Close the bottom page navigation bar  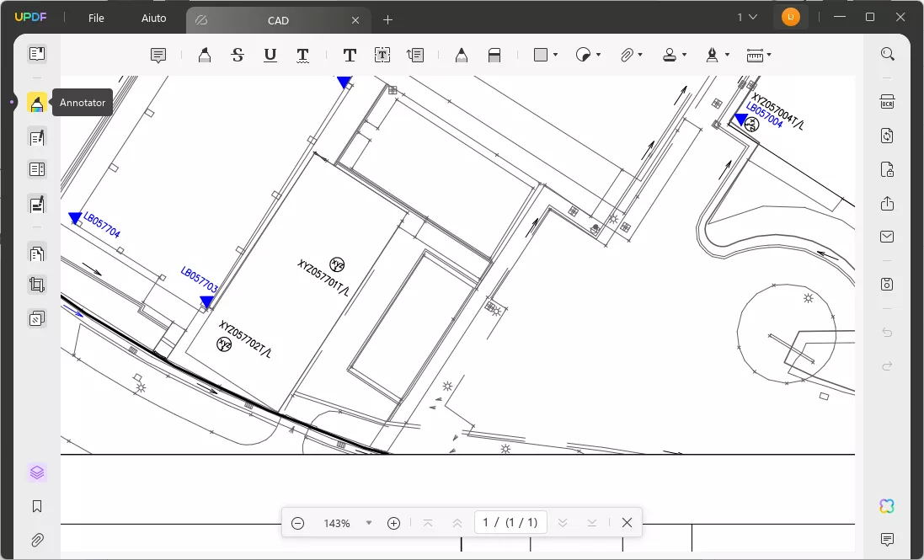click(627, 523)
